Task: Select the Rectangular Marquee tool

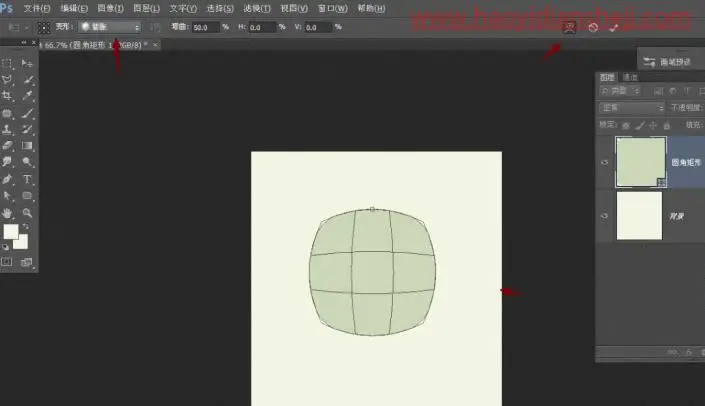Action: pyautogui.click(x=7, y=63)
